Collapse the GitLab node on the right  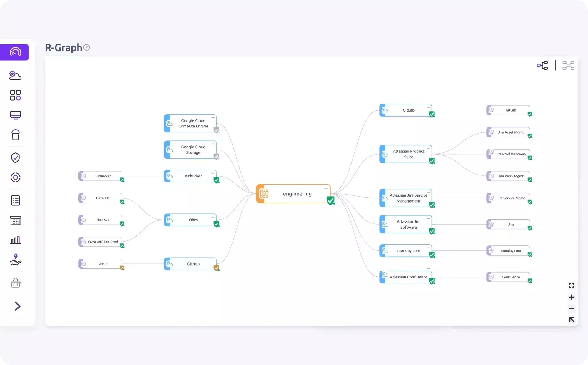(x=429, y=107)
